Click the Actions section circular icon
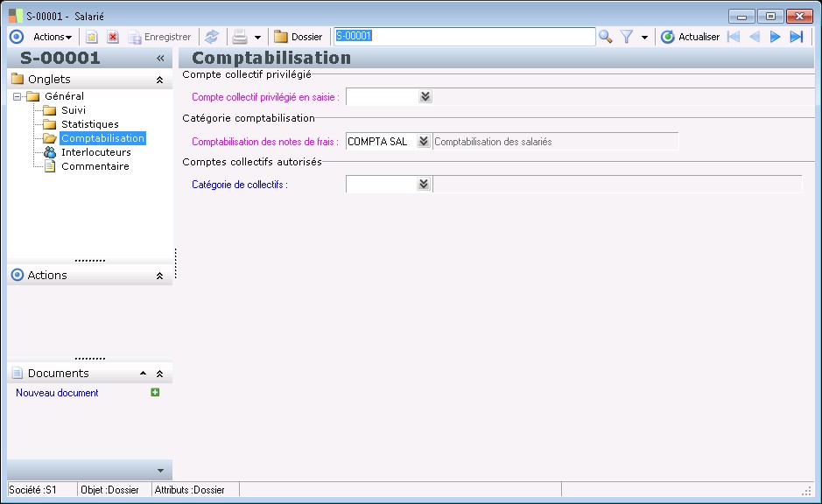822x504 pixels. (18, 275)
